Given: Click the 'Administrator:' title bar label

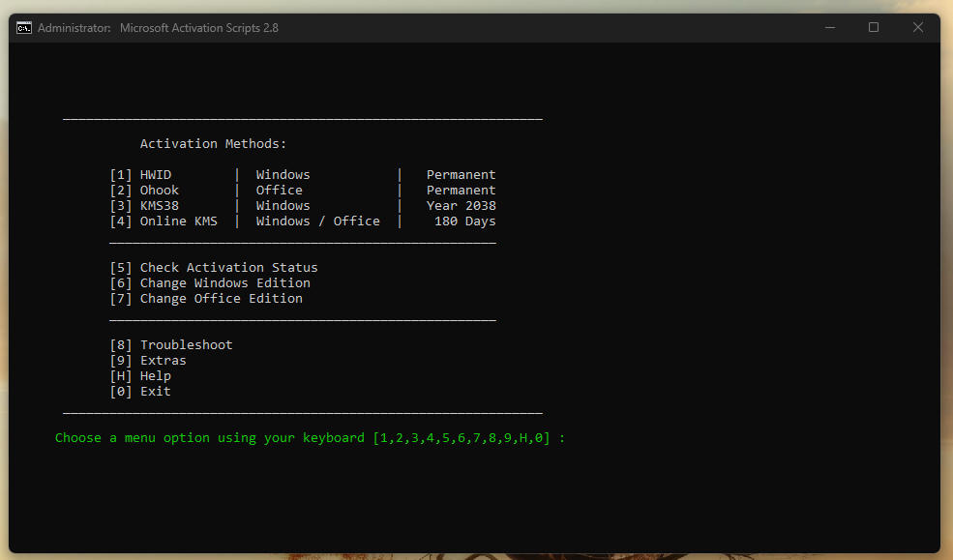Looking at the screenshot, I should 74,28.
